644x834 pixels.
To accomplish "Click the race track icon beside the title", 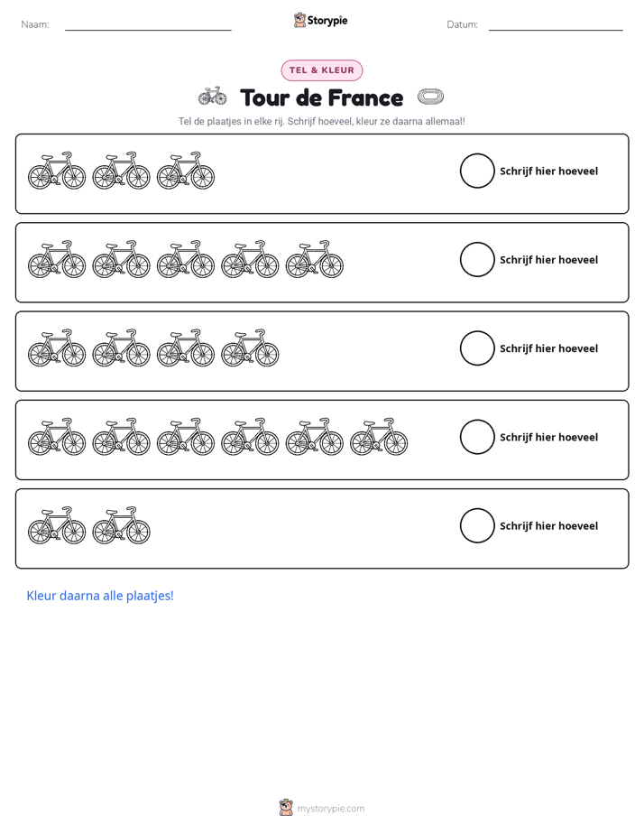I will point(430,97).
